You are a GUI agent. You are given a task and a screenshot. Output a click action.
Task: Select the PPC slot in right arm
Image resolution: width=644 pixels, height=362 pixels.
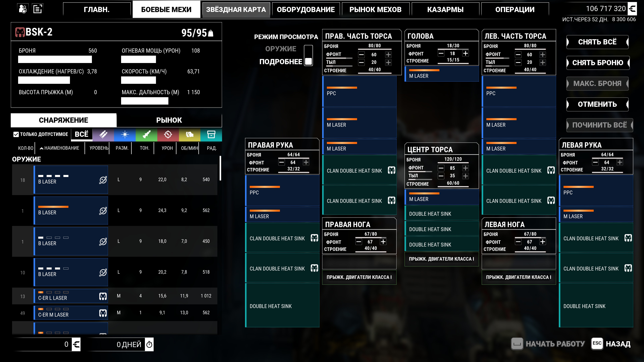(282, 190)
